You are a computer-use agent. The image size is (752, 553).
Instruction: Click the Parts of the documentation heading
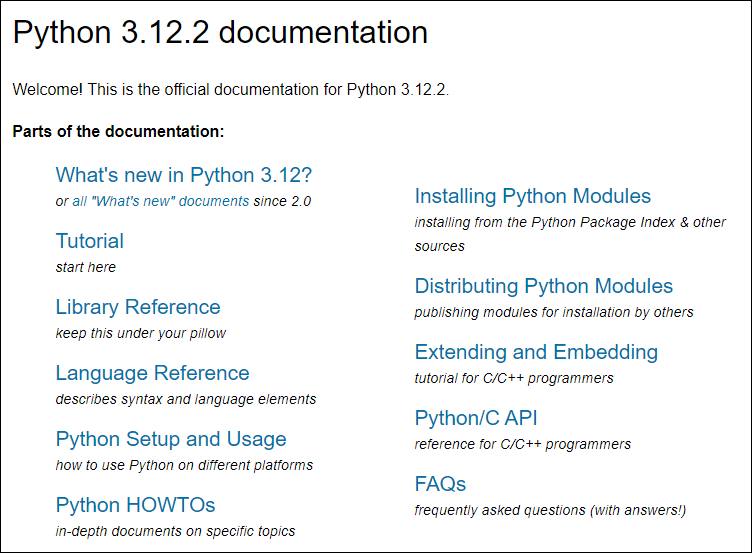click(x=118, y=131)
